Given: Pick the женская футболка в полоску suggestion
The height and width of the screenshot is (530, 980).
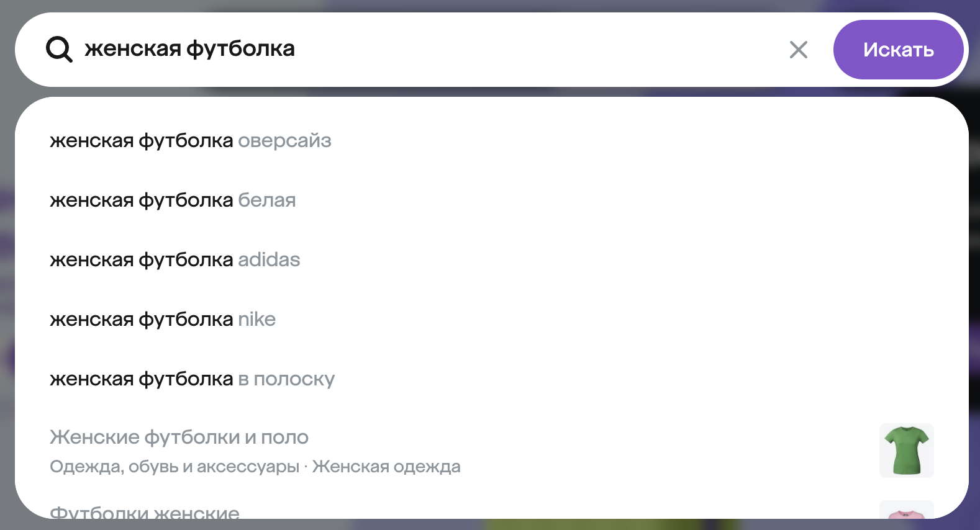Looking at the screenshot, I should tap(491, 379).
